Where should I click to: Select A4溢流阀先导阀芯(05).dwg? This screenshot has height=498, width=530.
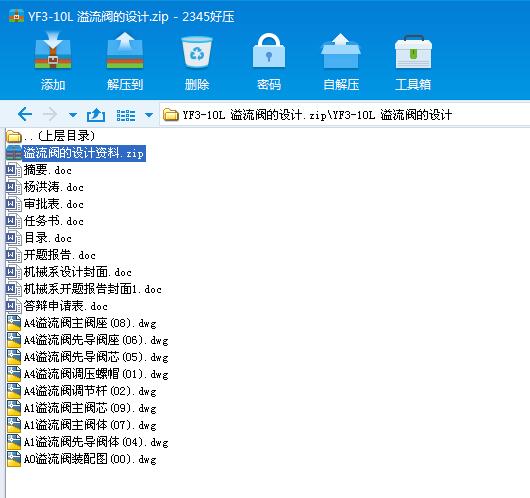point(87,357)
